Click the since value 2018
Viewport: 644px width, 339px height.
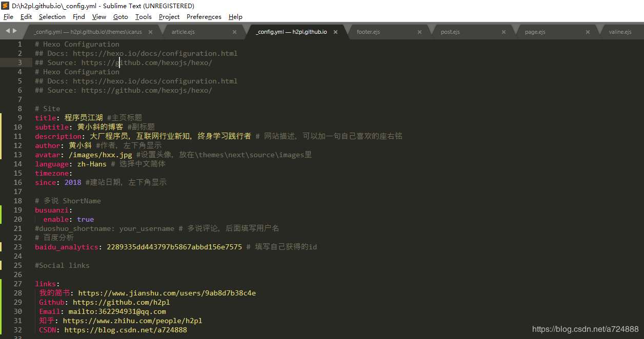(73, 182)
